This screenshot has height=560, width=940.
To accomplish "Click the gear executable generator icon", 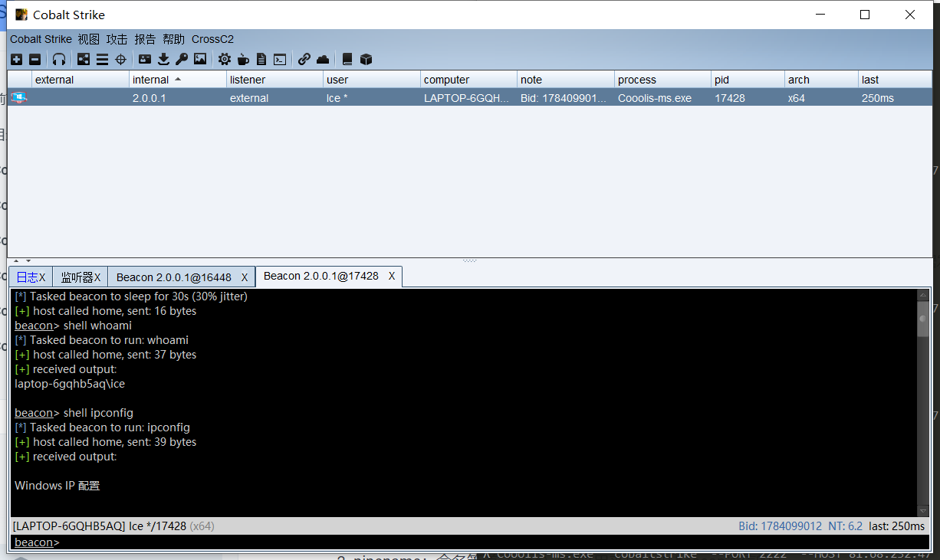I will 225,59.
